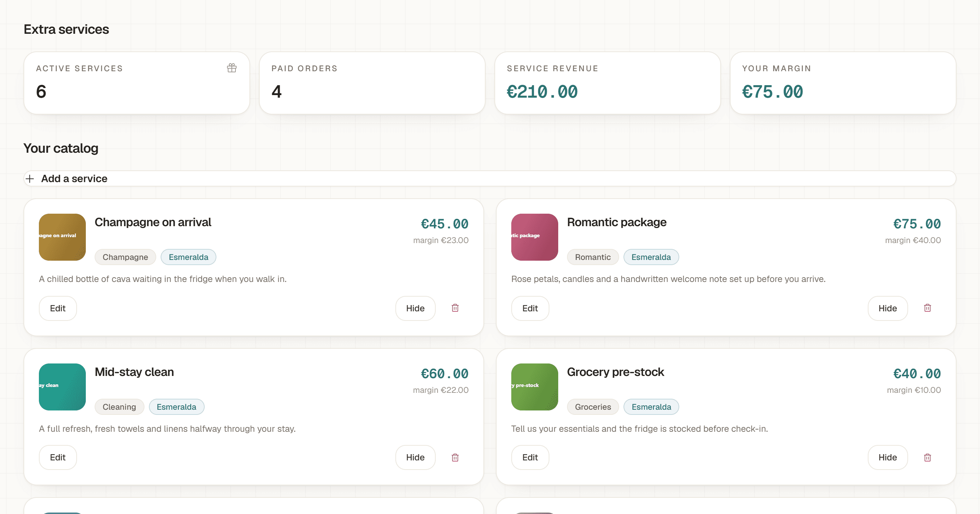
Task: Hide the Champagne on arrival service
Action: coord(415,308)
